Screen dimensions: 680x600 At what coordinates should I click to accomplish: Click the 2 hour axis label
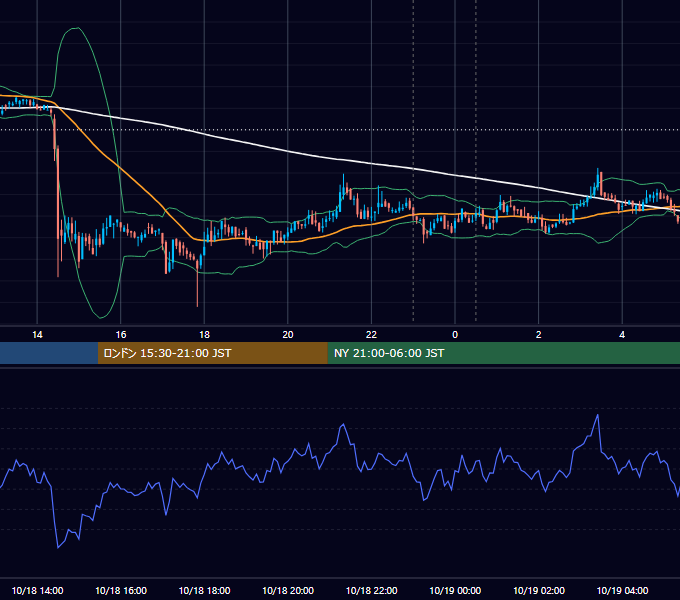pos(539,335)
